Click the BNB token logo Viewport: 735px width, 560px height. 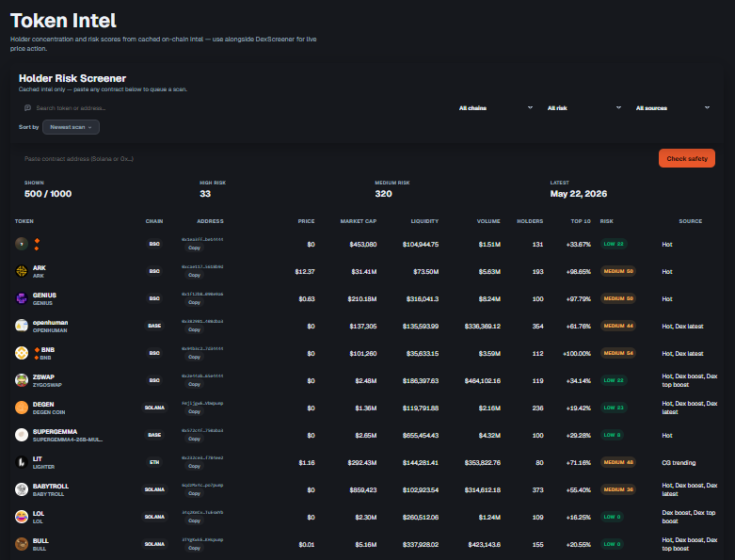point(22,353)
